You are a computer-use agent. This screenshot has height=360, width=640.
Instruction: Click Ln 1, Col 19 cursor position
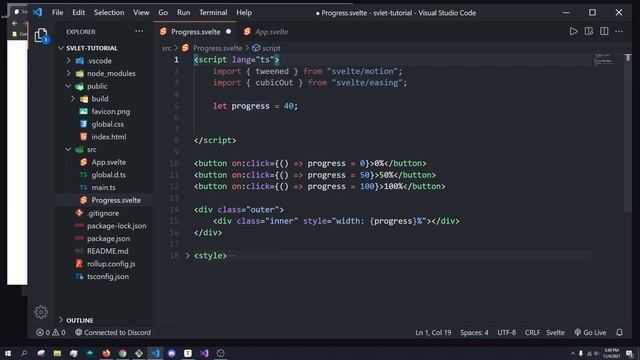coord(433,332)
